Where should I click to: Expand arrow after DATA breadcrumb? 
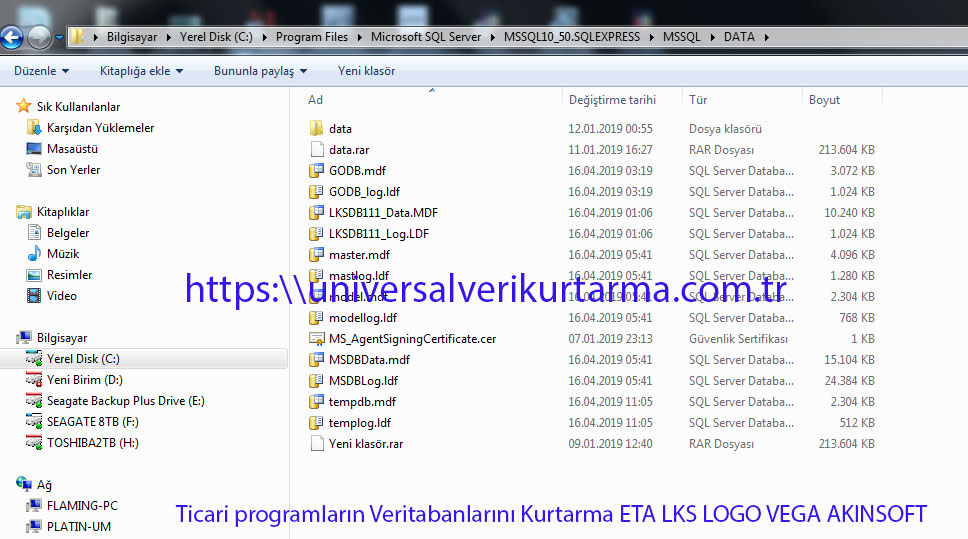coord(767,37)
